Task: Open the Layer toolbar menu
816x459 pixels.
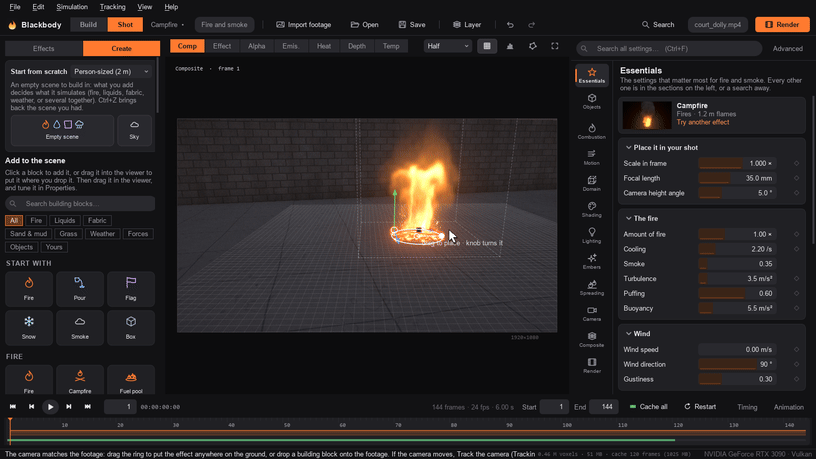Action: click(x=467, y=24)
